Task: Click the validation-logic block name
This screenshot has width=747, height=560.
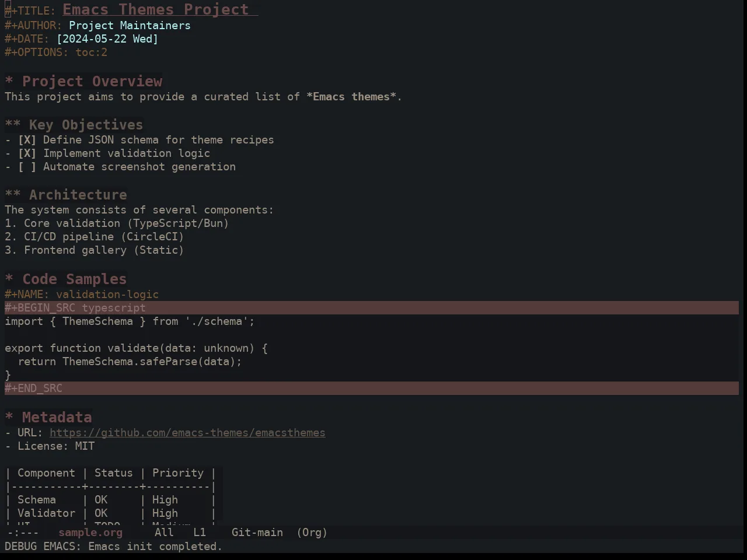Action: coord(107,295)
